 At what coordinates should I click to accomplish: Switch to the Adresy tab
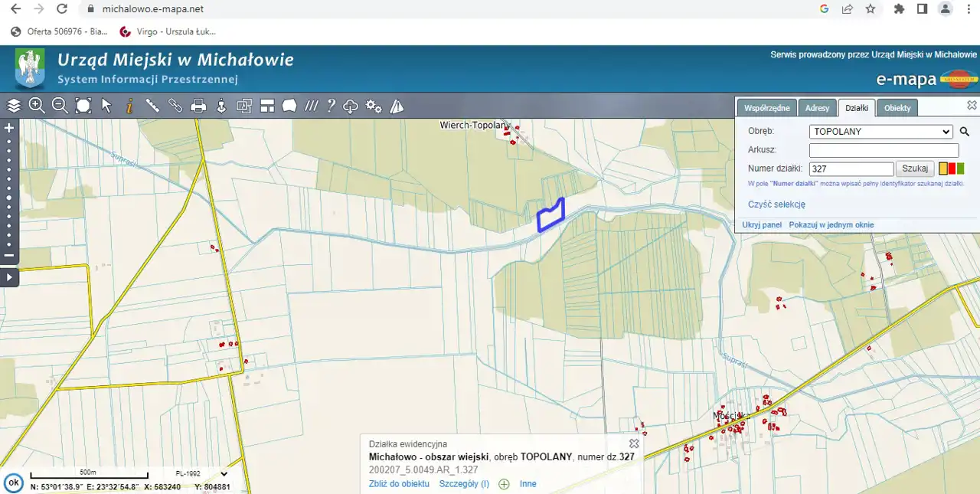pyautogui.click(x=817, y=108)
